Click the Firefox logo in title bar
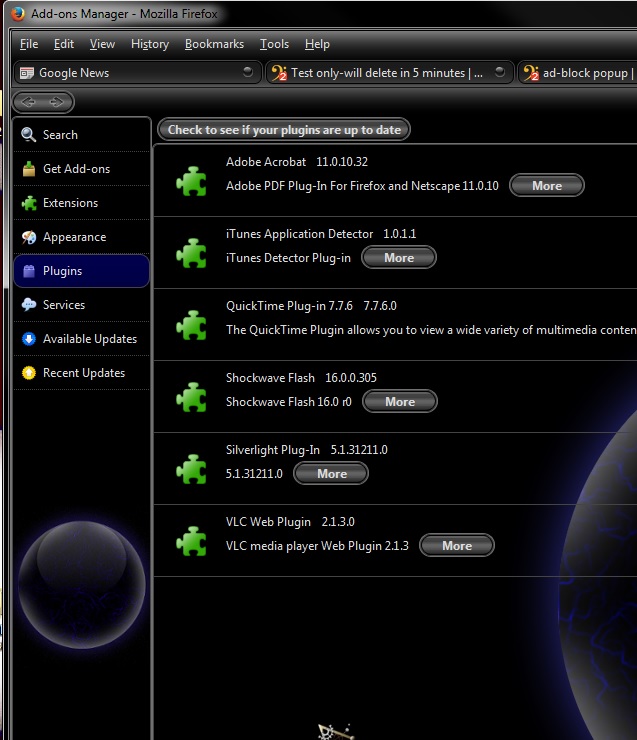The image size is (637, 740). pos(17,13)
